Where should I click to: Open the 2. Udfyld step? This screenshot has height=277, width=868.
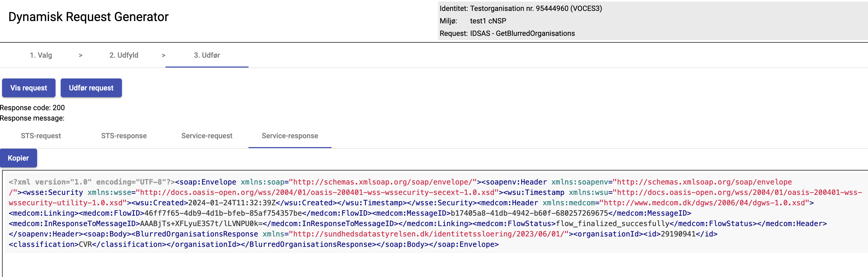(x=124, y=55)
